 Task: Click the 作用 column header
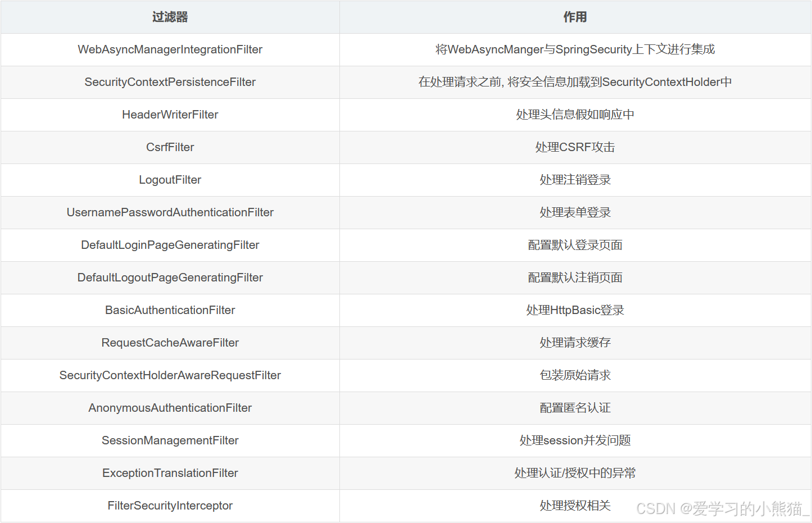click(x=575, y=17)
